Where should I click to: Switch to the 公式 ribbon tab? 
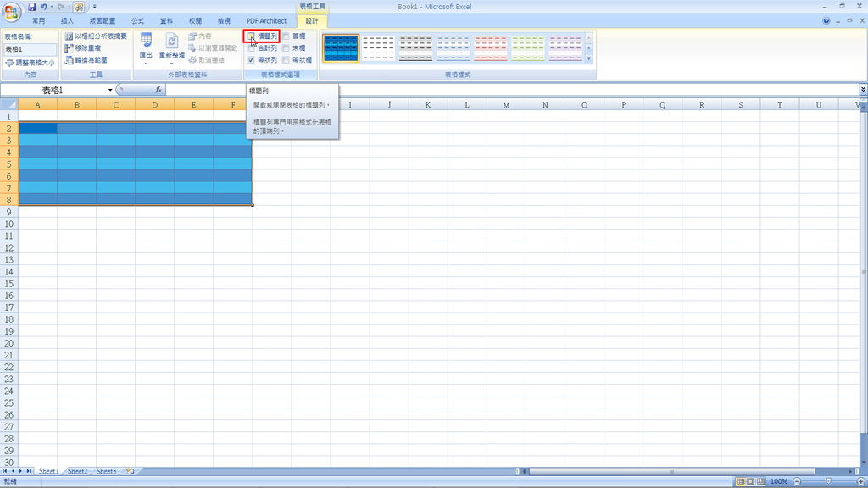(x=138, y=20)
